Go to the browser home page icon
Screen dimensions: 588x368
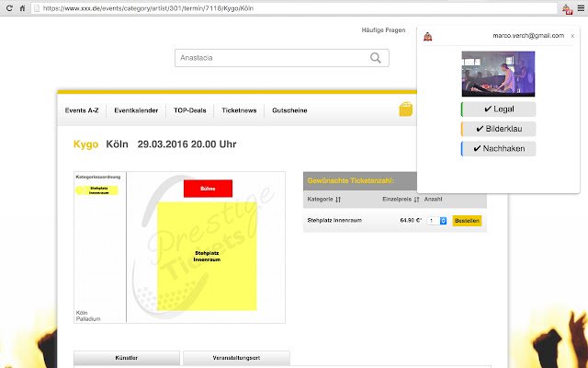[22, 8]
